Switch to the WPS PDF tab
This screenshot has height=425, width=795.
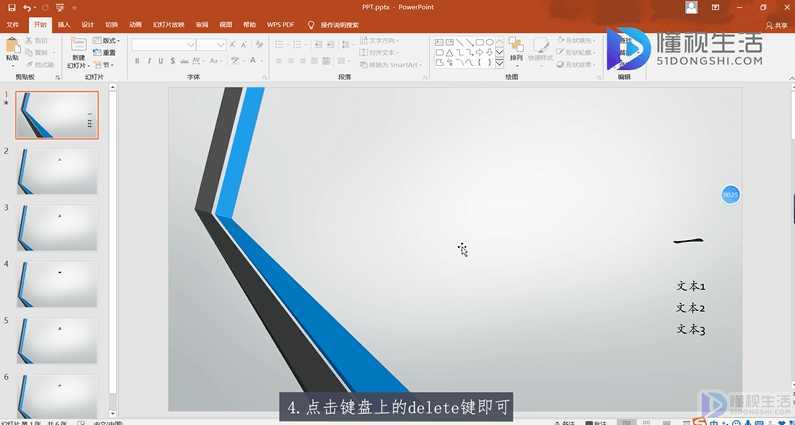(x=280, y=25)
